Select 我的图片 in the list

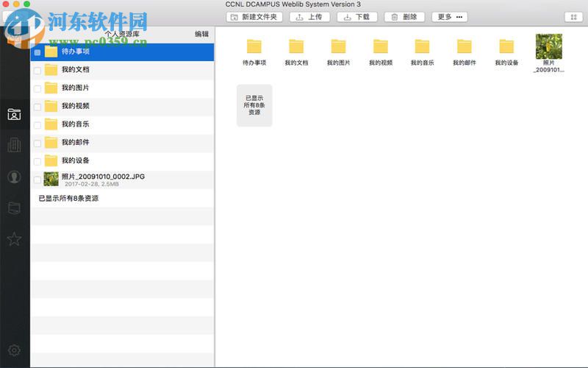point(122,88)
